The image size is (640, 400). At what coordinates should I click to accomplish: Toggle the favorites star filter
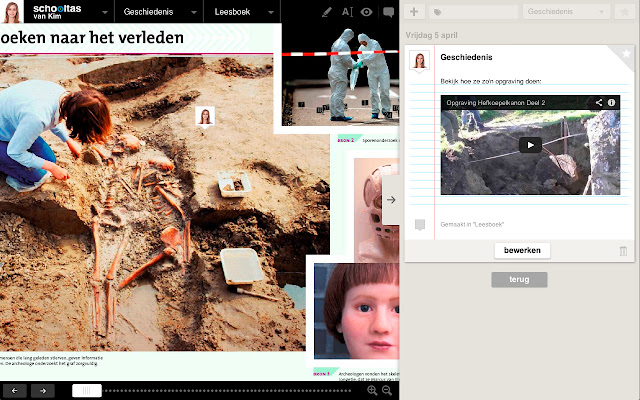pos(625,12)
